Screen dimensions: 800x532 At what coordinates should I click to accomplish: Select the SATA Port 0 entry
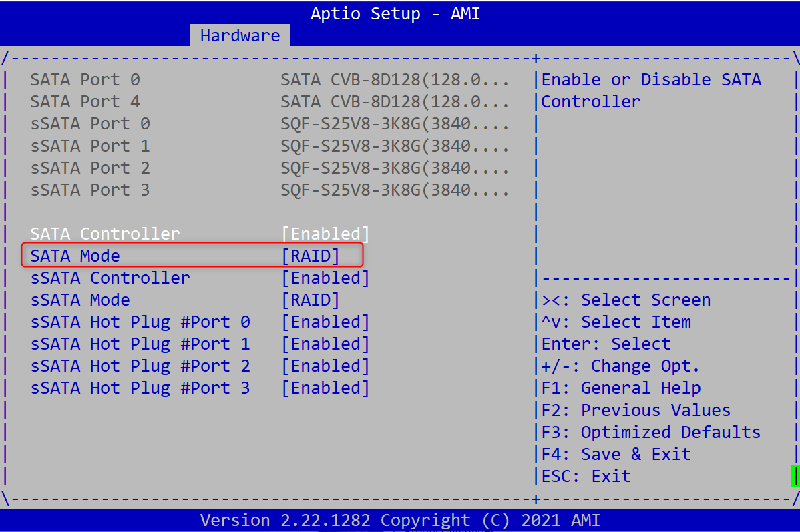[x=269, y=79]
